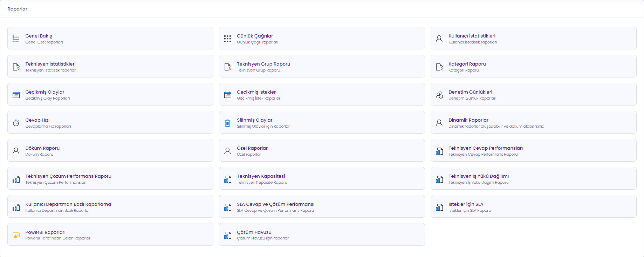644x257 pixels.
Task: Click the chart icon beside Teknisyen İş Yükü Dağılımı
Action: point(439,179)
